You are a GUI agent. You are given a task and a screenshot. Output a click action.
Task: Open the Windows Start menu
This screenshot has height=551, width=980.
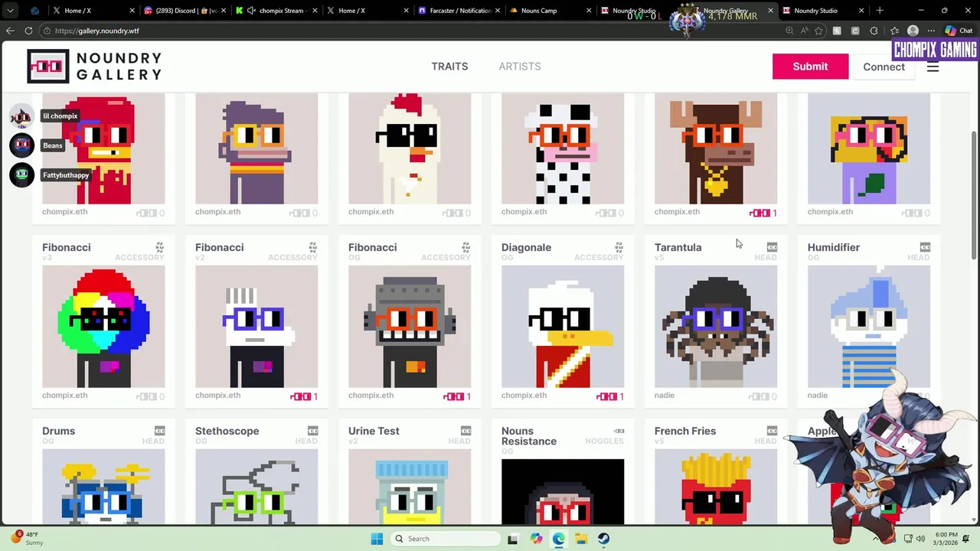[x=377, y=539]
